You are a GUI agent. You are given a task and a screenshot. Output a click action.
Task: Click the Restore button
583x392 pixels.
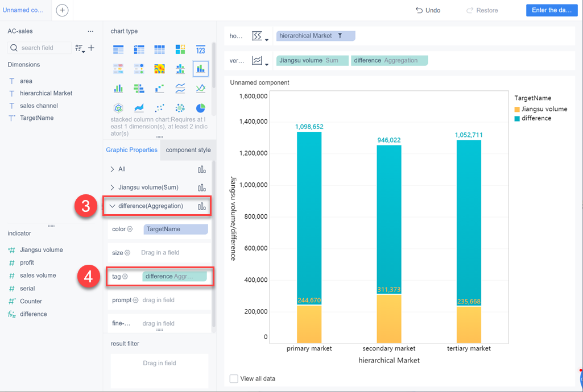coord(482,10)
